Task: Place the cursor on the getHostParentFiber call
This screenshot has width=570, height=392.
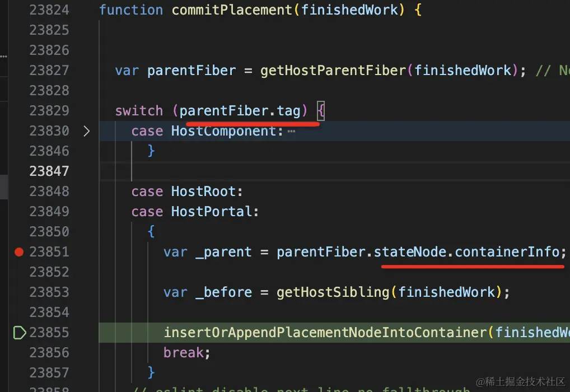Action: click(x=333, y=70)
